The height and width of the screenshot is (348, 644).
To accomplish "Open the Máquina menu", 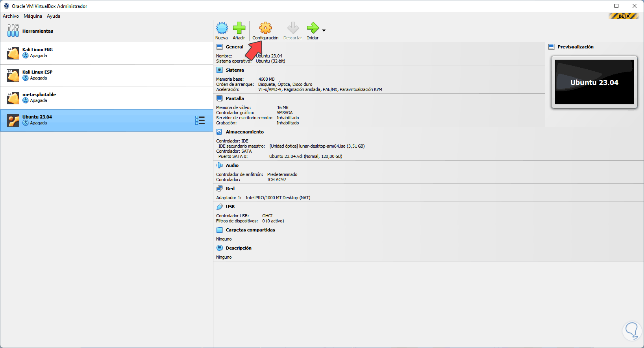I will pos(33,16).
